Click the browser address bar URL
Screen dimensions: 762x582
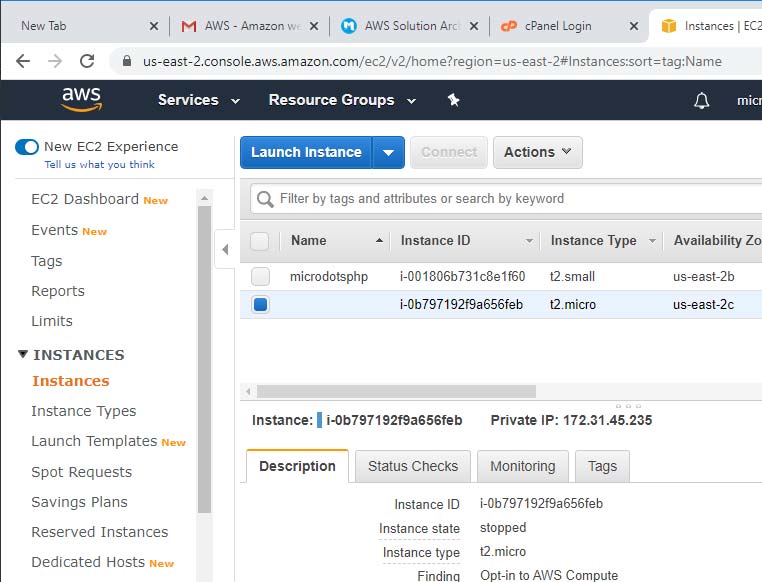(x=432, y=61)
